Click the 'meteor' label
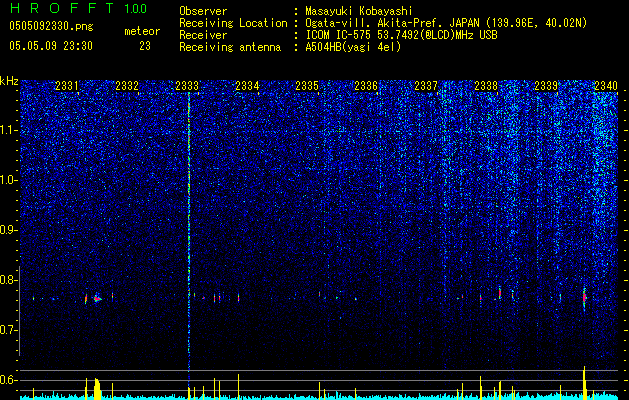Viewport: 629px width, 400px height. point(142,31)
